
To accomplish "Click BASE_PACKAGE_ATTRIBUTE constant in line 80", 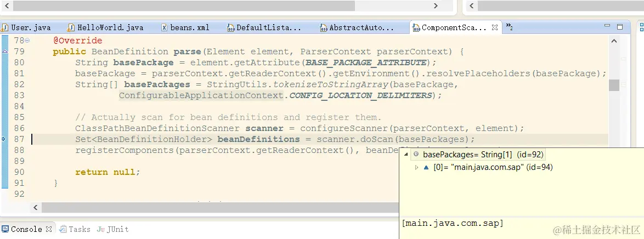I will (365, 62).
